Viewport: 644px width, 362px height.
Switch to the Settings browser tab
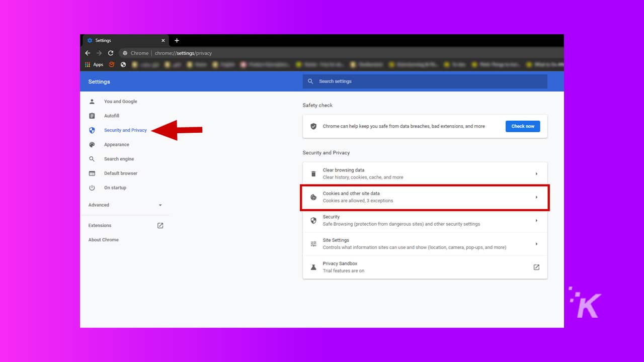tap(103, 40)
